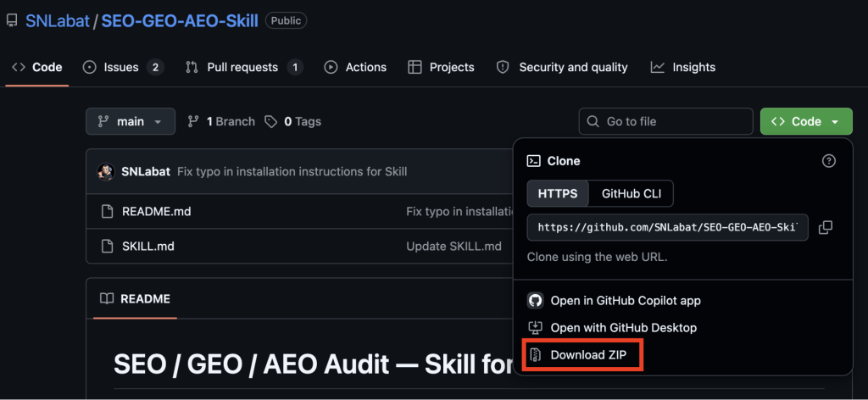Open the SEO-GEO-AEO-Skill repository link

click(180, 21)
